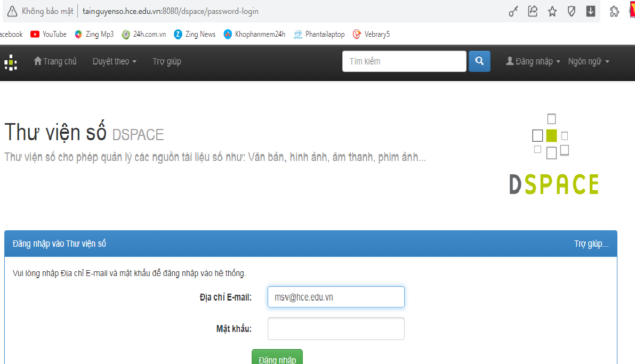Click the share page icon
The image size is (635, 364).
tap(533, 11)
